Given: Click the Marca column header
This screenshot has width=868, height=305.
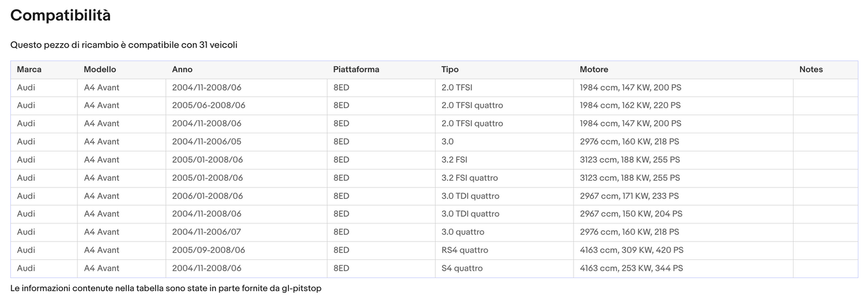Looking at the screenshot, I should pyautogui.click(x=29, y=70).
